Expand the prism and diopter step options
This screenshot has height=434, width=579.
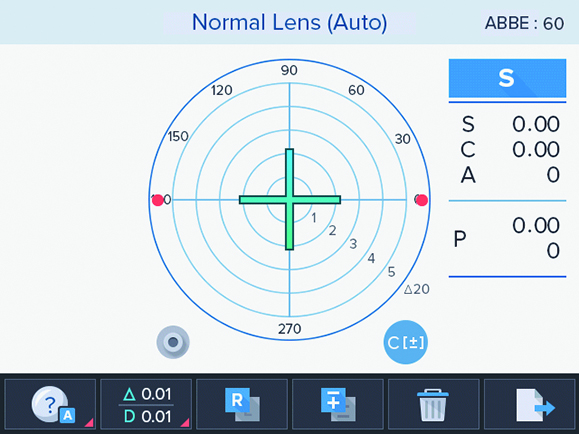click(x=185, y=422)
